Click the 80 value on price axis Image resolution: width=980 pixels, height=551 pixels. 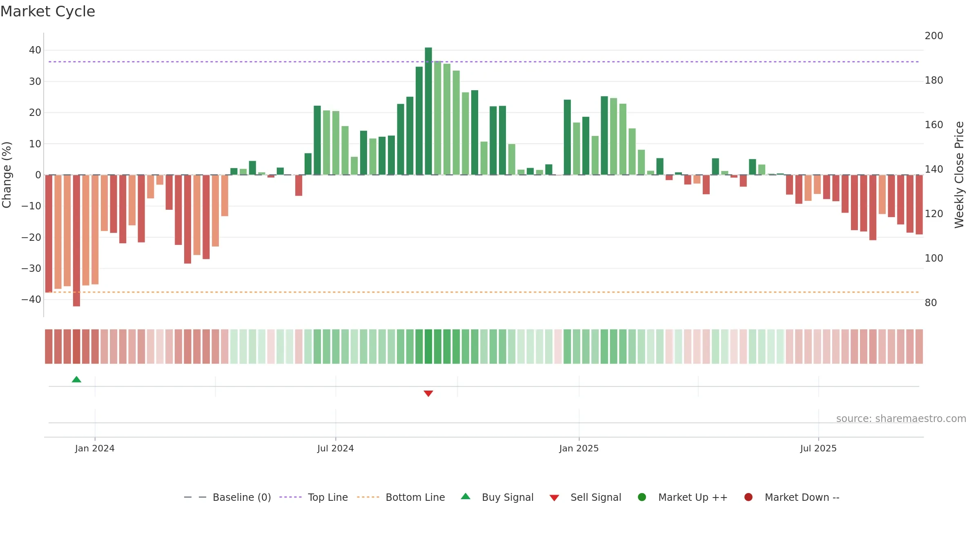point(931,303)
